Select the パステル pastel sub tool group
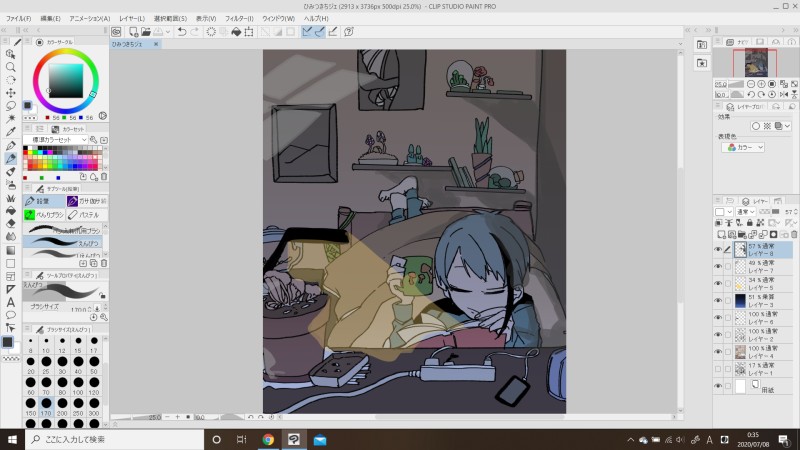 (x=87, y=215)
